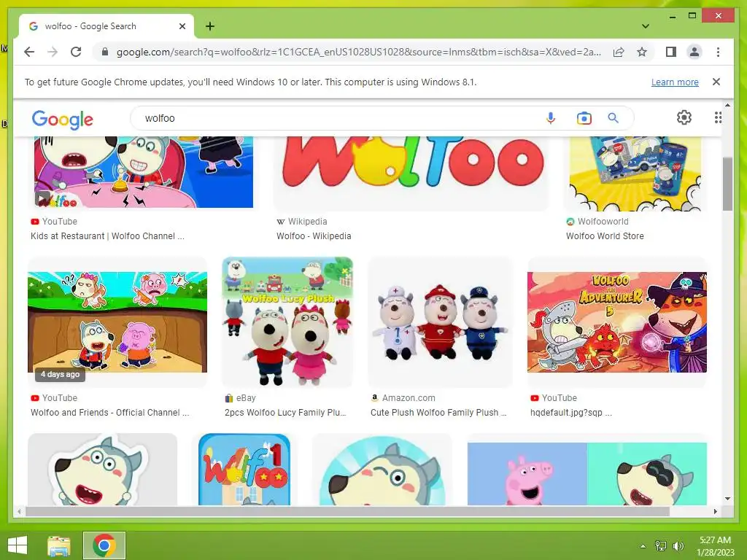Open the Wolfoo Lucy Plush eBay image
The width and height of the screenshot is (747, 560).
point(287,322)
